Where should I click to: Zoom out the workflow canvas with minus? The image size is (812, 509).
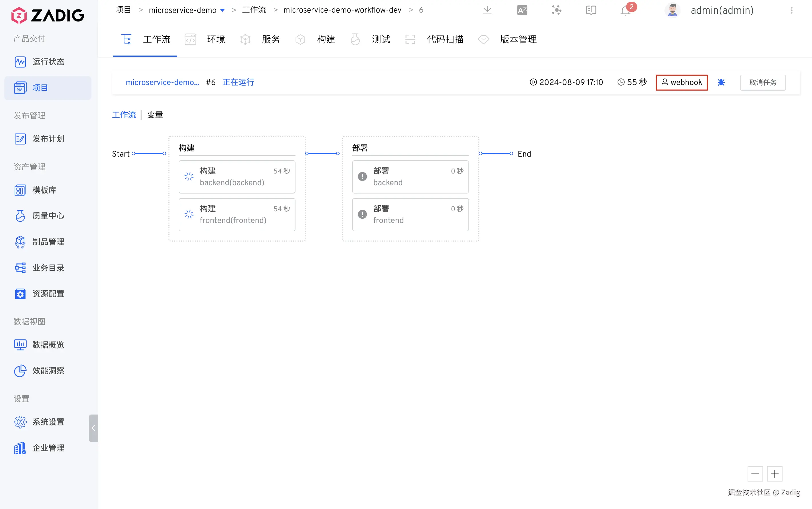coord(755,474)
